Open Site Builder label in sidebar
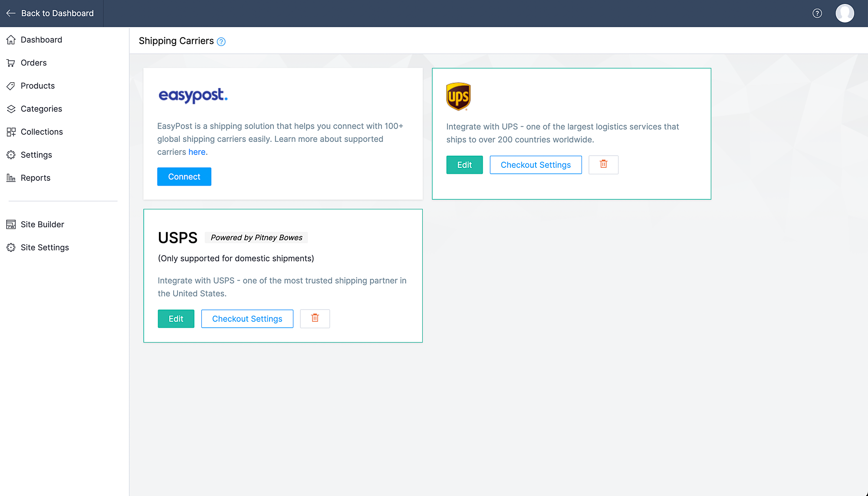The width and height of the screenshot is (868, 496). (x=43, y=224)
